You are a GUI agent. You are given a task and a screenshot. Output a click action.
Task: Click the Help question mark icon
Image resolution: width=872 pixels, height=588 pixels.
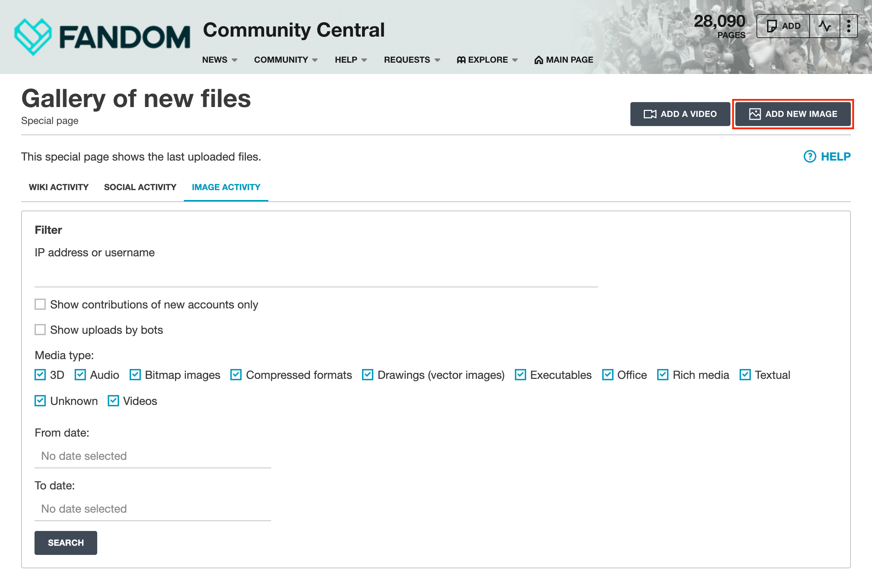809,156
